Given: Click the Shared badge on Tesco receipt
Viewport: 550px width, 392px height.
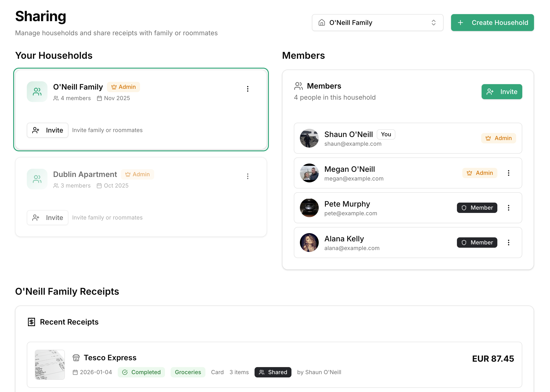Looking at the screenshot, I should pos(273,372).
